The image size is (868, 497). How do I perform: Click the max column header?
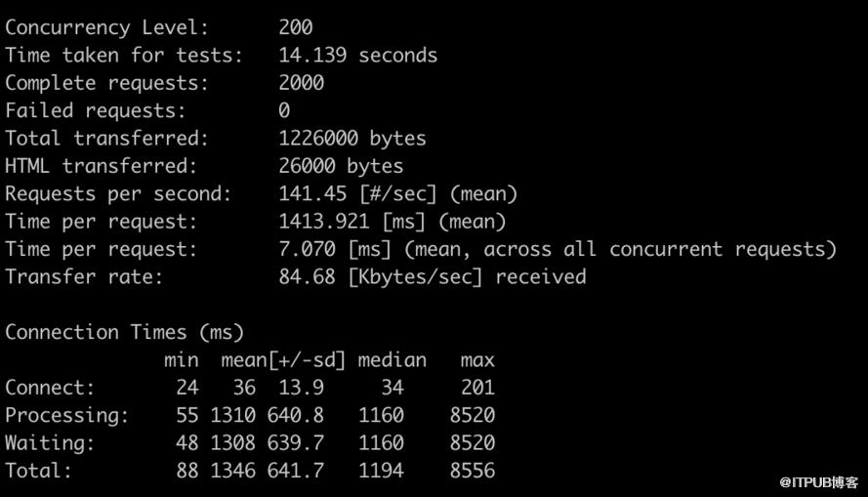(x=477, y=360)
